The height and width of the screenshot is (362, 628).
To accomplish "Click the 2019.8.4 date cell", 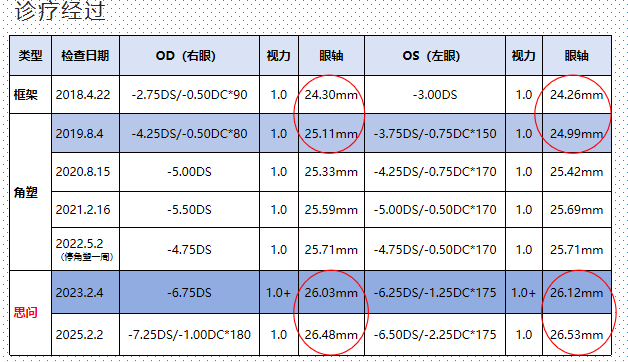I will point(85,133).
